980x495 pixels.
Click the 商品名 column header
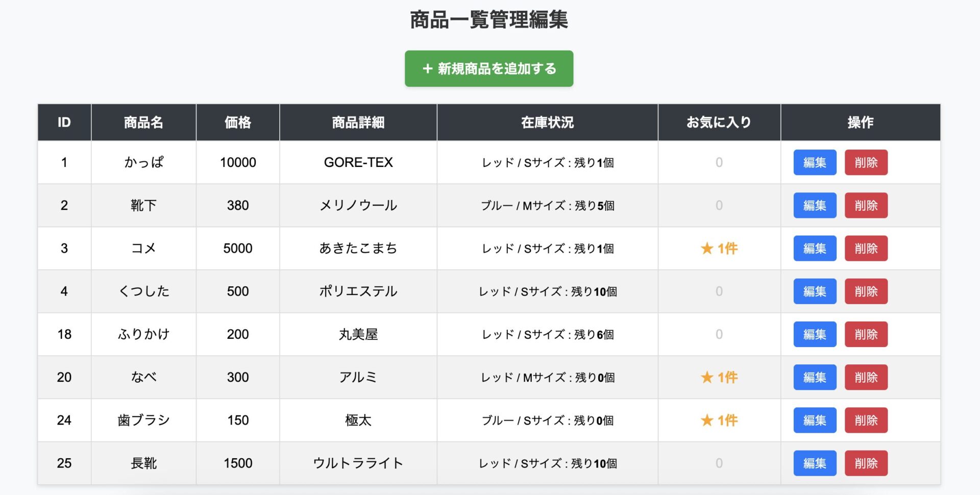(143, 122)
